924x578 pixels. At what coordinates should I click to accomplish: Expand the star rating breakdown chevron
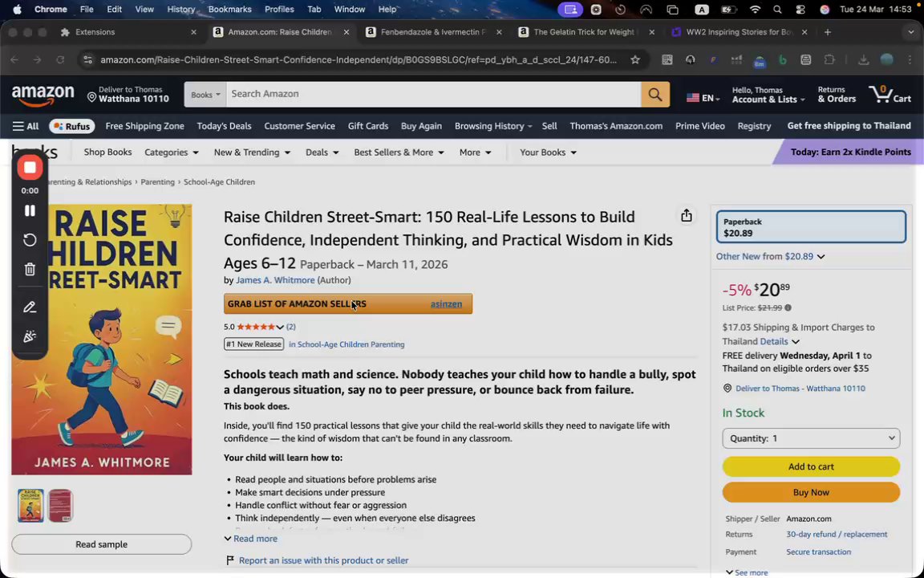280,327
